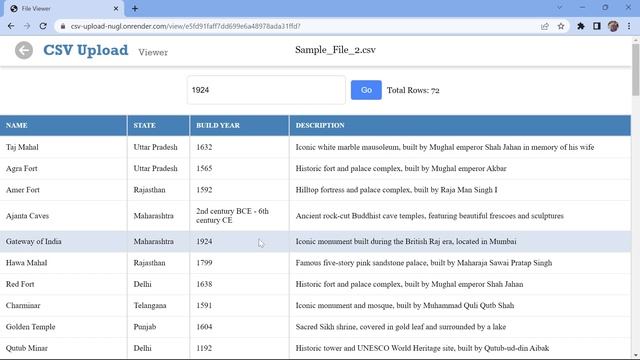Open the extensions puzzle icon
This screenshot has width=640, height=360.
(580, 26)
